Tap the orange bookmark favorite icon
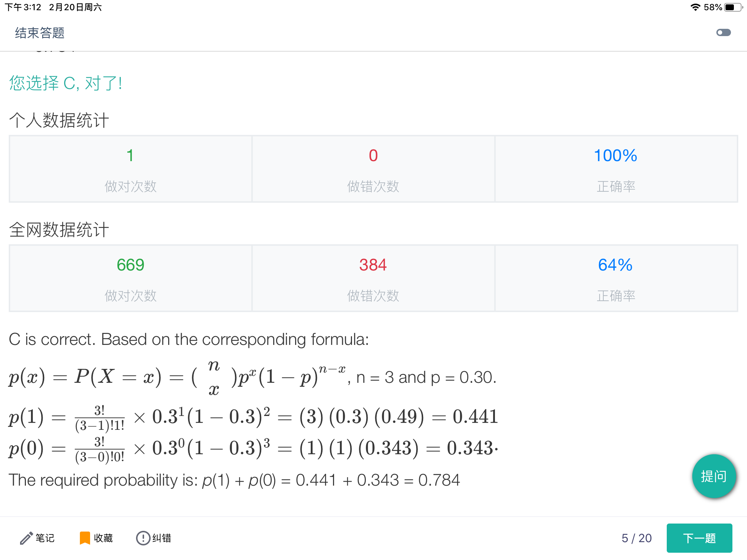The width and height of the screenshot is (747, 560). tap(85, 538)
